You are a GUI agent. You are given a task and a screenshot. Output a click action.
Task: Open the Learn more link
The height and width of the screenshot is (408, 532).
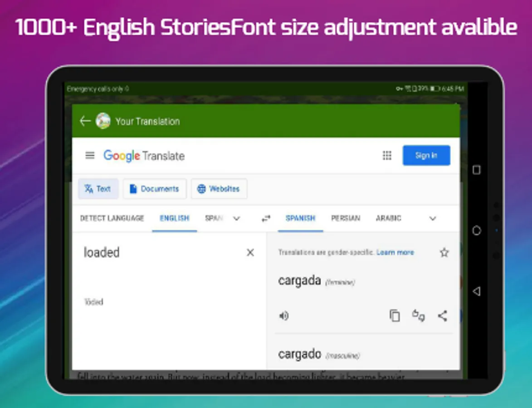(395, 253)
